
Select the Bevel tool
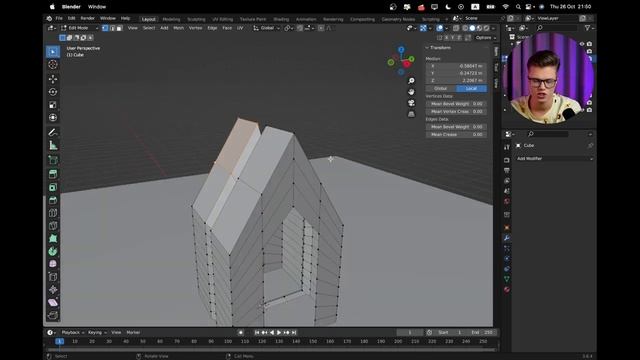pyautogui.click(x=53, y=200)
